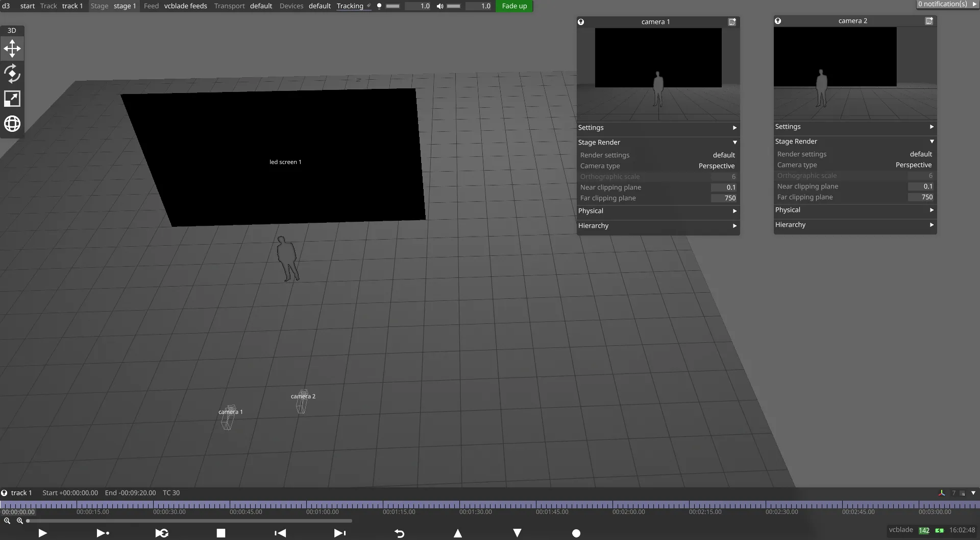
Task: Click the volume slider in the top bar
Action: click(453, 6)
